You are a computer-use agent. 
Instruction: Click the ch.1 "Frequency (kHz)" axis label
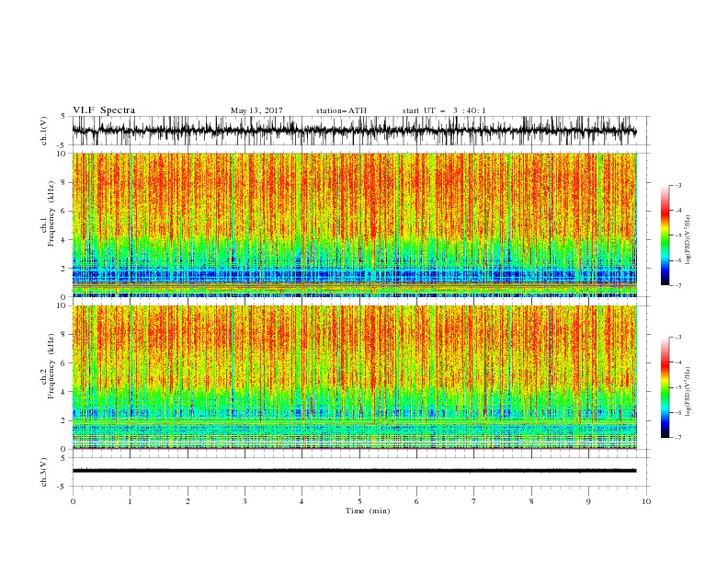pos(51,213)
